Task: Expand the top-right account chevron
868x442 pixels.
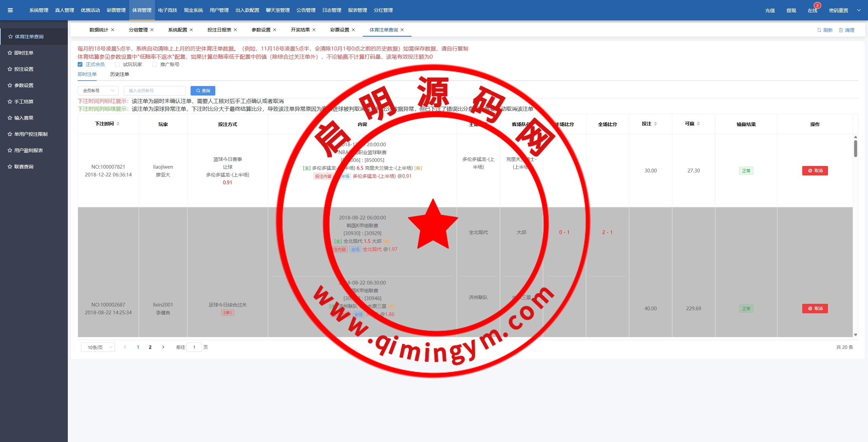Action: point(859,10)
